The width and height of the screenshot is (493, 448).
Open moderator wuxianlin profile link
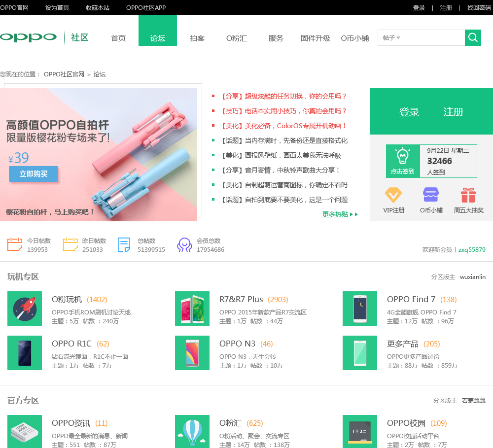coord(473,276)
